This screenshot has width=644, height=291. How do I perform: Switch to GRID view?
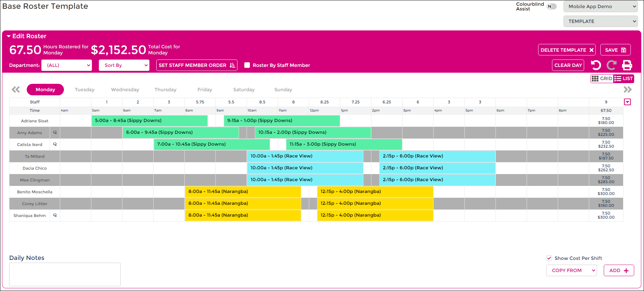(x=602, y=78)
